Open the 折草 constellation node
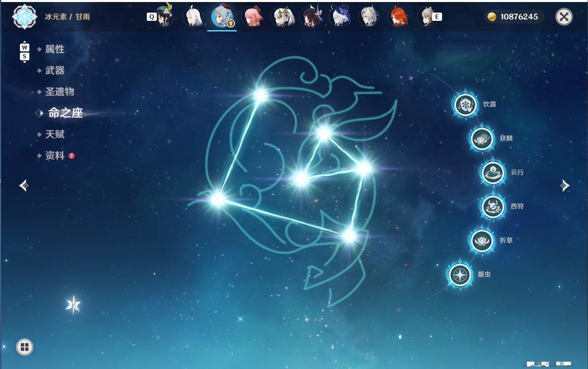588x369 pixels. click(482, 241)
